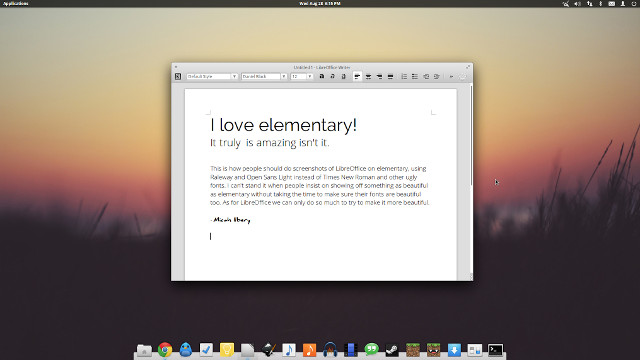Open the switchboard settings dock icon
This screenshot has height=360, width=640.
[475, 350]
